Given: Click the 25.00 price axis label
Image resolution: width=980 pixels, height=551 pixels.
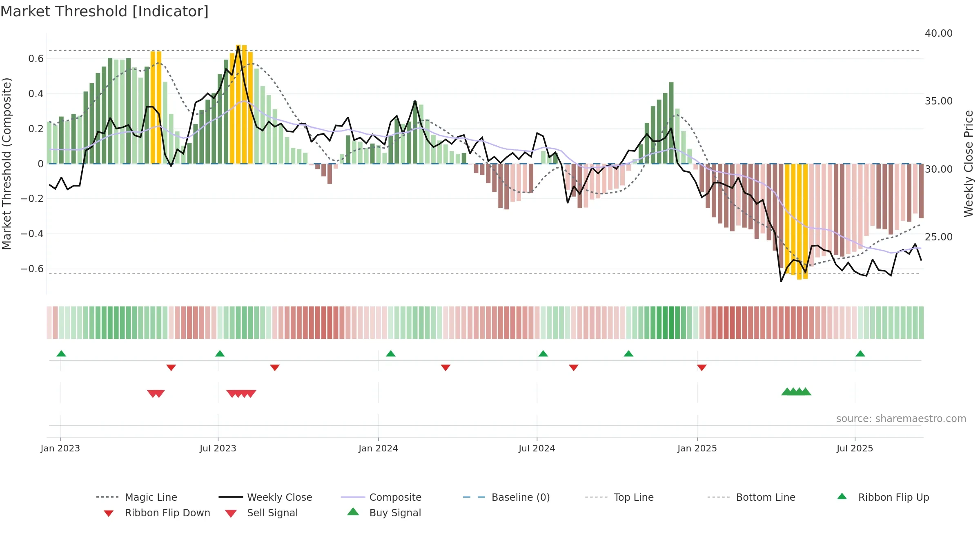Looking at the screenshot, I should (939, 237).
